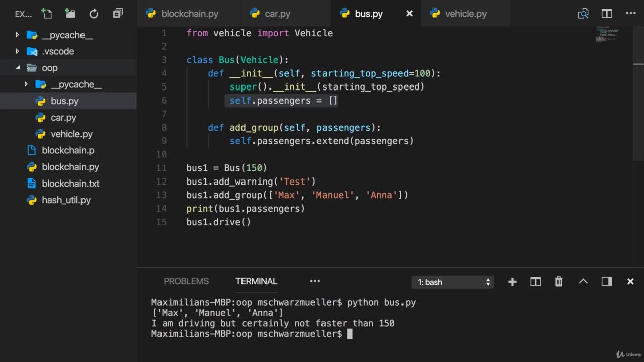
Task: Open blockchain.py in the file tree
Action: click(68, 167)
